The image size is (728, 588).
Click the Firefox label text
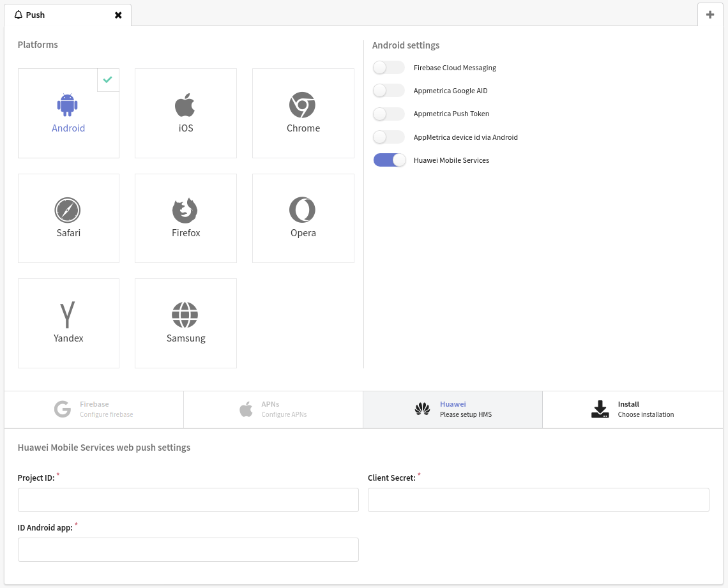point(186,233)
